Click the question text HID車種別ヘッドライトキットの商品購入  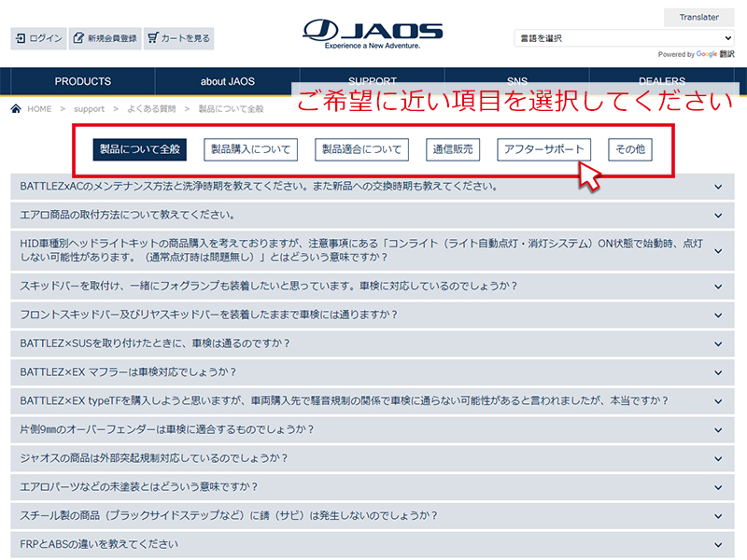361,250
